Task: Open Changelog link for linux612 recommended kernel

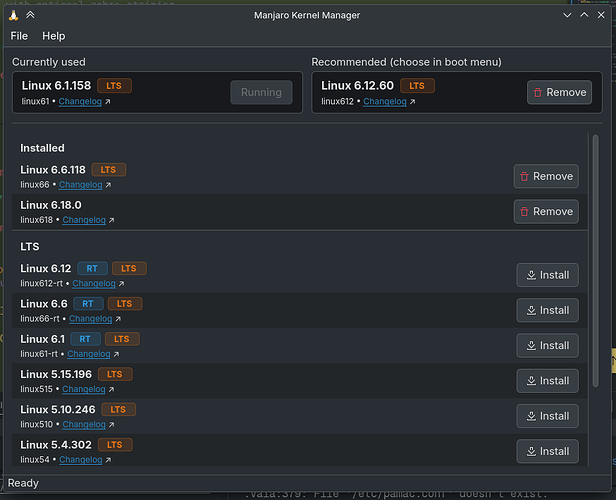Action: [385, 102]
